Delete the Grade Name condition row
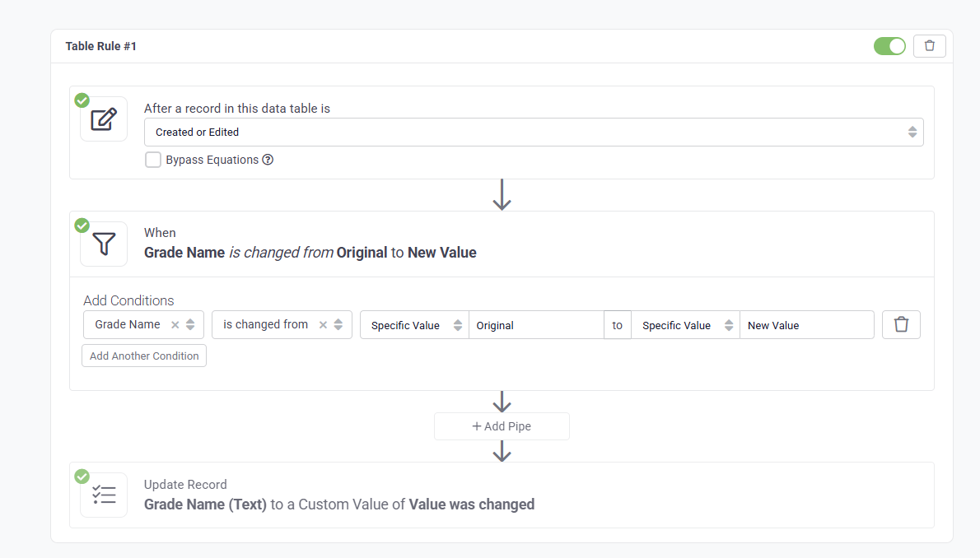The image size is (980, 558). (901, 324)
